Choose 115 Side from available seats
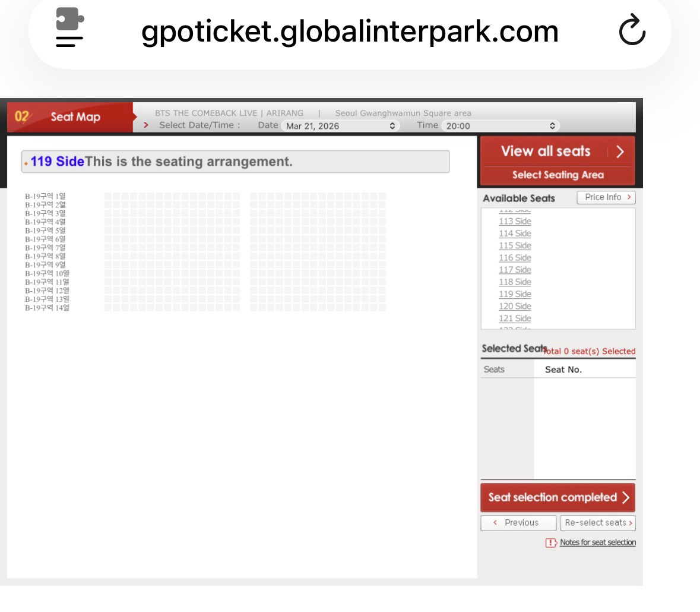Screen dimensions: 700x612 [515, 246]
